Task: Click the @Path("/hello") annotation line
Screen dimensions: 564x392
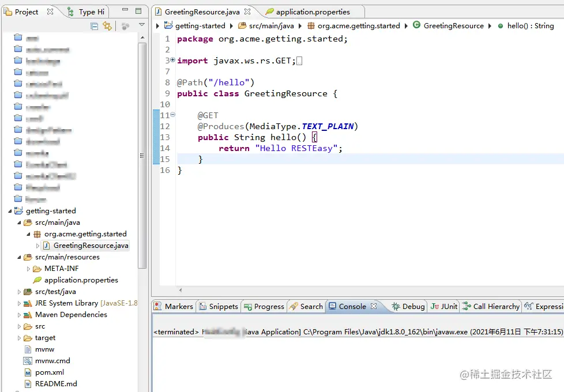Action: (216, 82)
